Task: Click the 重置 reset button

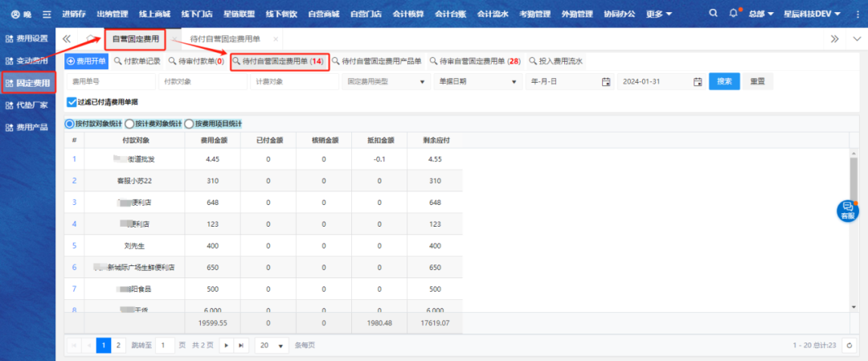Action: point(757,81)
